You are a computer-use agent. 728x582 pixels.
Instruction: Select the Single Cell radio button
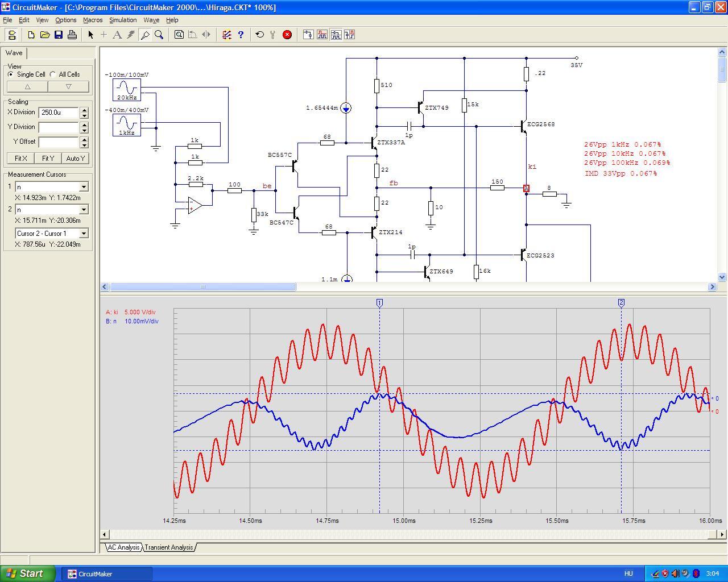(11, 74)
